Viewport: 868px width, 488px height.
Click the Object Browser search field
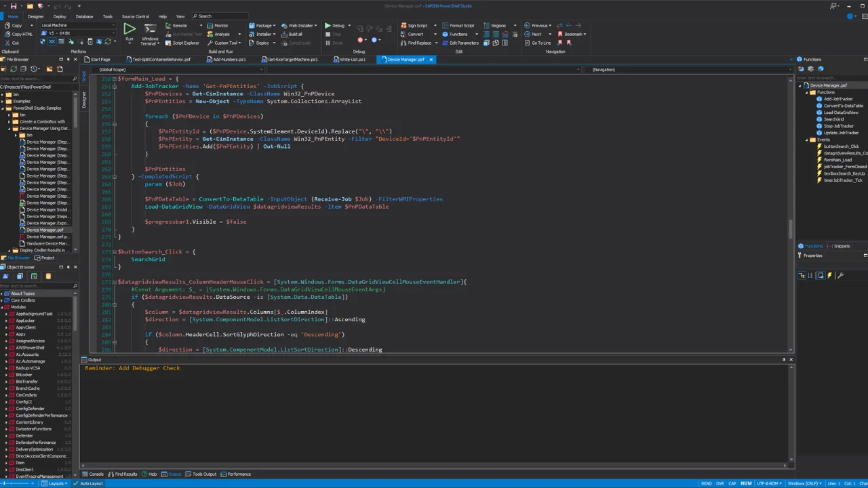click(38, 285)
